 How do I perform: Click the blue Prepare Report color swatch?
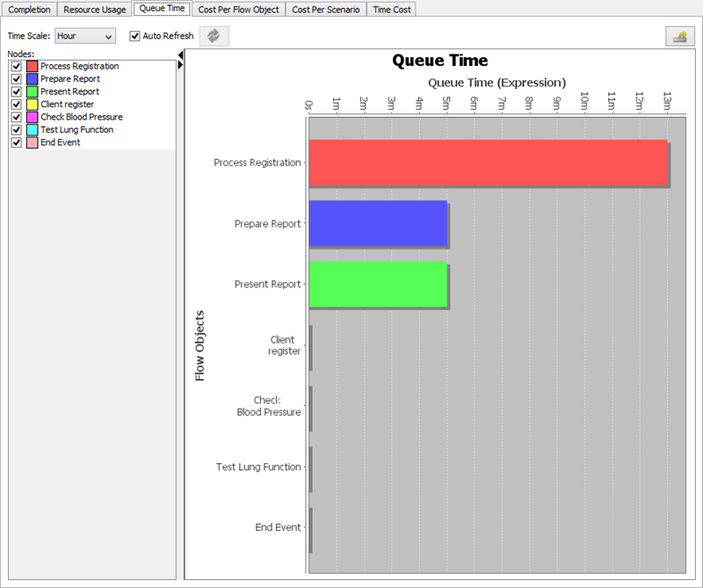32,79
